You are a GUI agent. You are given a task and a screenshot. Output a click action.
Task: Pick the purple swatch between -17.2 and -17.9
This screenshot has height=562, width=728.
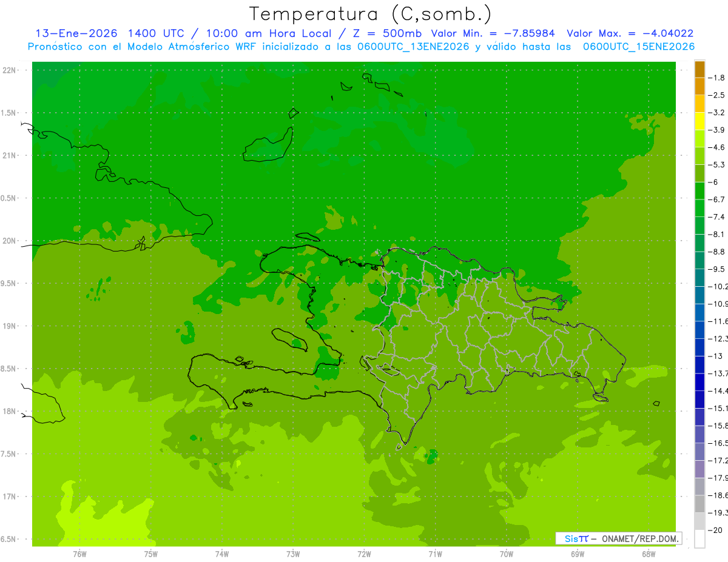click(699, 469)
